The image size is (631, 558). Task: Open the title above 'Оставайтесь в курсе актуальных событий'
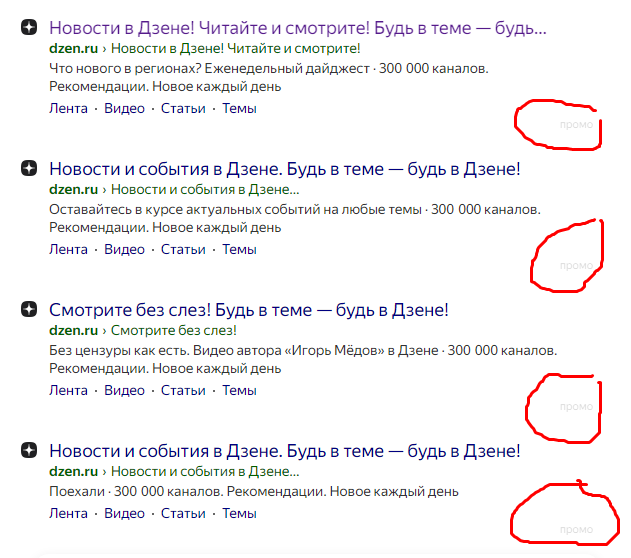coord(285,169)
